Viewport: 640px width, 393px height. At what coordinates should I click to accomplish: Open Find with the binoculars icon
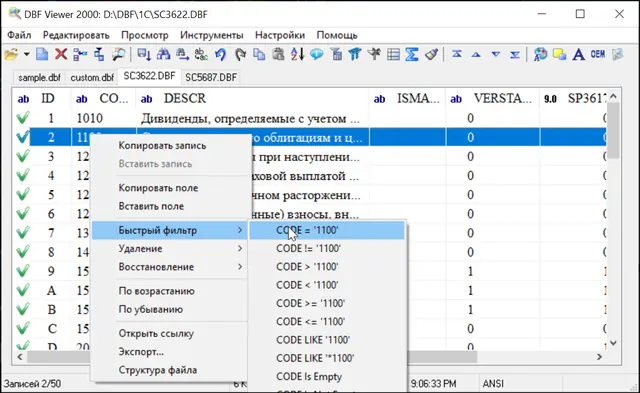click(163, 54)
